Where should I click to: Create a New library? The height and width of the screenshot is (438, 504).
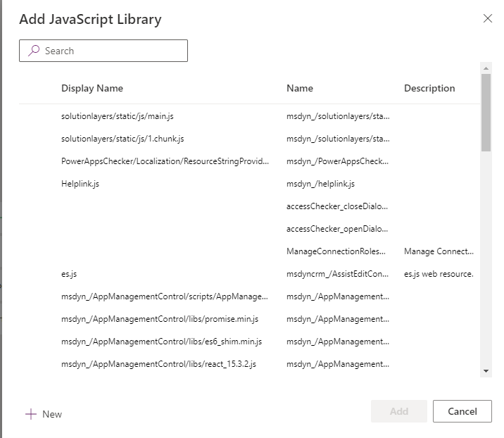[x=44, y=414]
